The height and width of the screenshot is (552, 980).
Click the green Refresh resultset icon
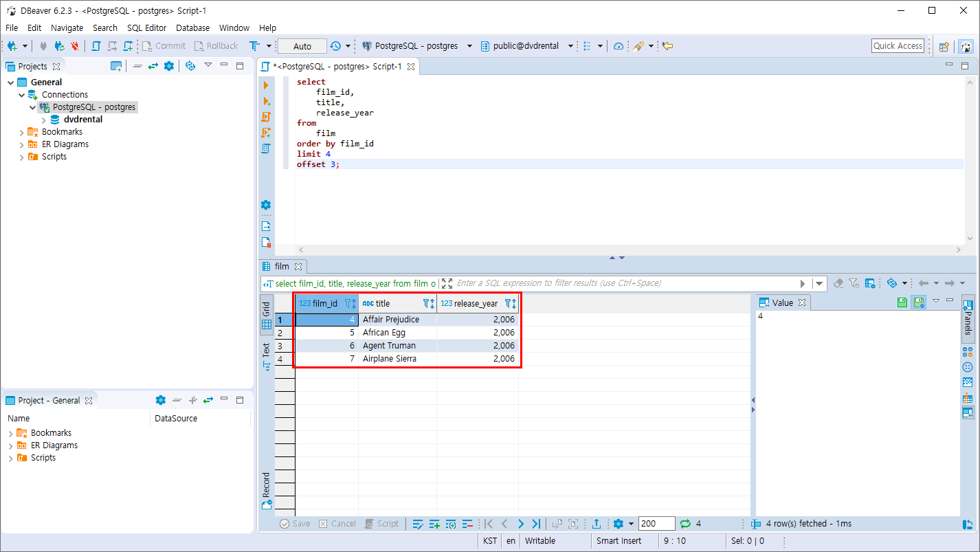[684, 524]
